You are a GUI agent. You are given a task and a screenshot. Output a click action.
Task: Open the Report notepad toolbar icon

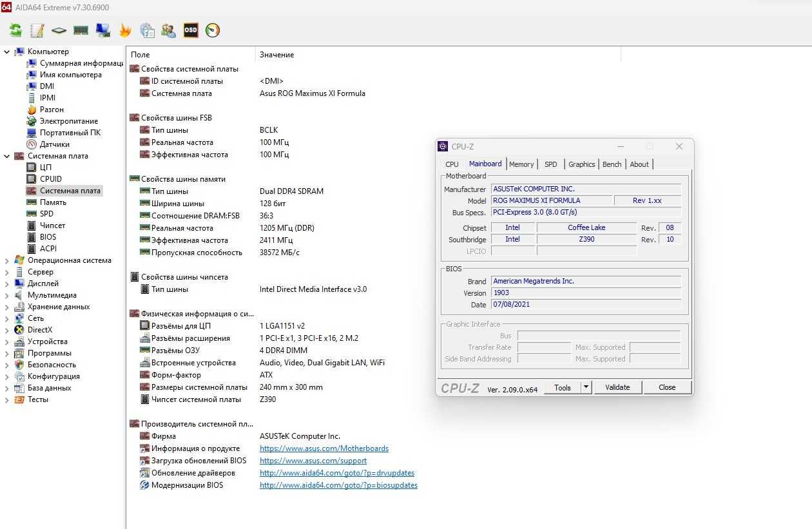[37, 30]
